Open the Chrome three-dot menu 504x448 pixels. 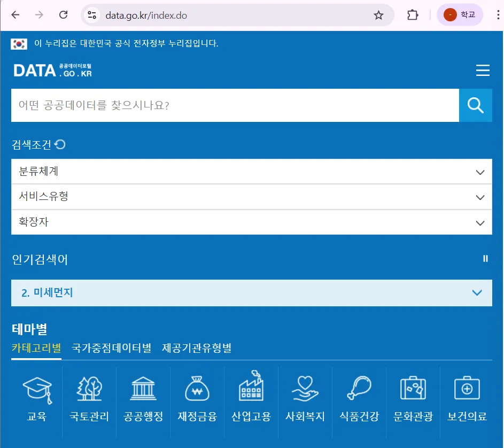click(x=498, y=15)
